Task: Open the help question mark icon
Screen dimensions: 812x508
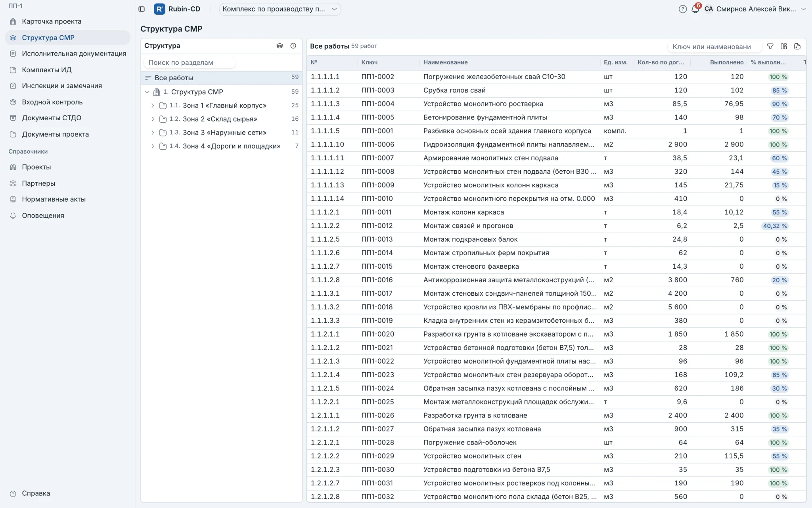Action: click(x=682, y=9)
